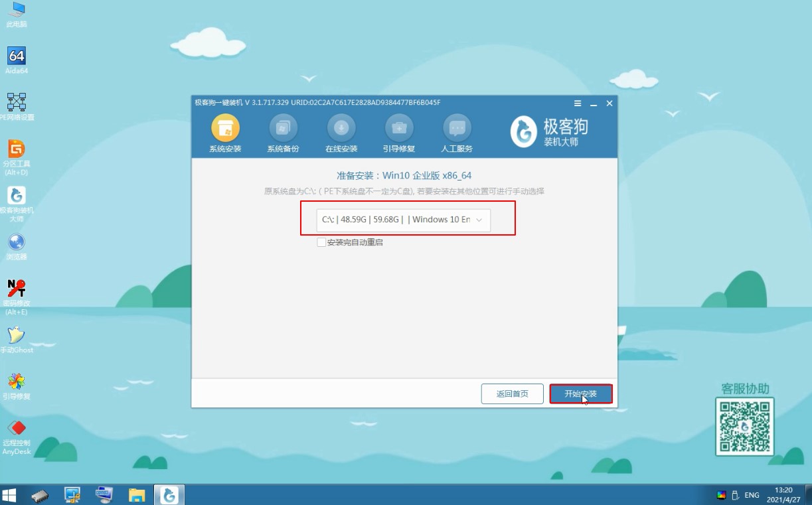The width and height of the screenshot is (812, 505).
Task: Click 开始安装 to start installation
Action: click(580, 393)
